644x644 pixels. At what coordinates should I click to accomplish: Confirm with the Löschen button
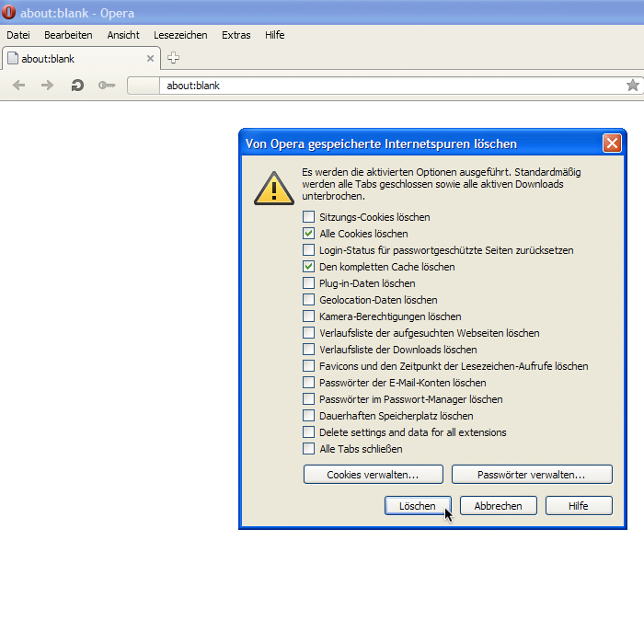pos(418,506)
